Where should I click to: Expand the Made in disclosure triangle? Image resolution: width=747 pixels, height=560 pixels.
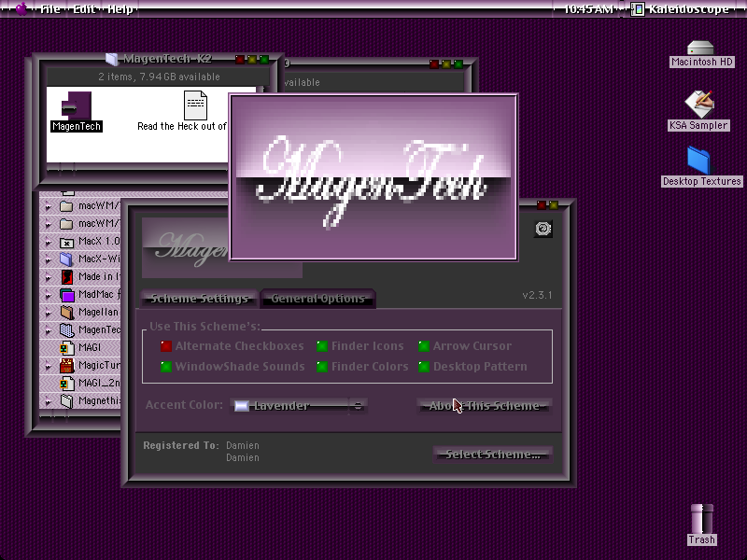pyautogui.click(x=49, y=277)
